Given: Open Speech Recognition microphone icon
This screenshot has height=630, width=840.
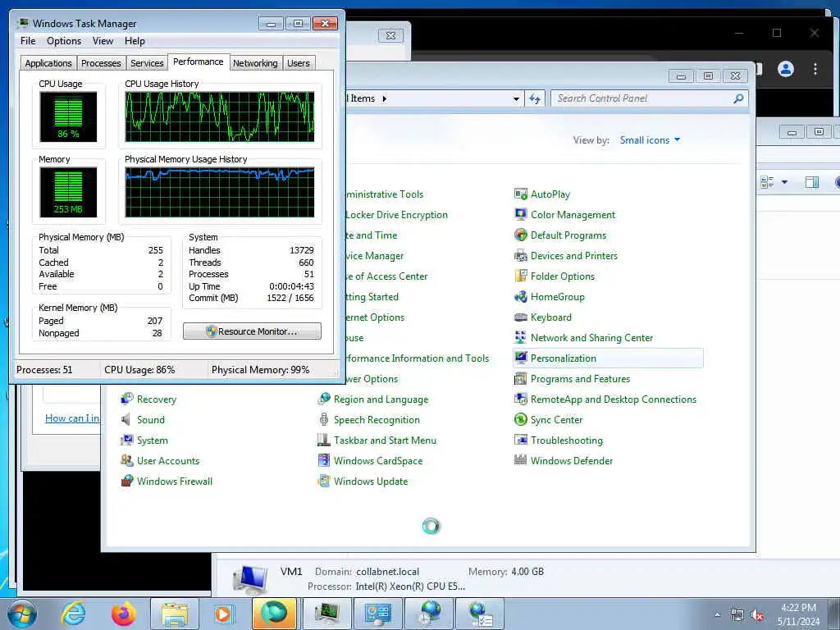Looking at the screenshot, I should [324, 419].
